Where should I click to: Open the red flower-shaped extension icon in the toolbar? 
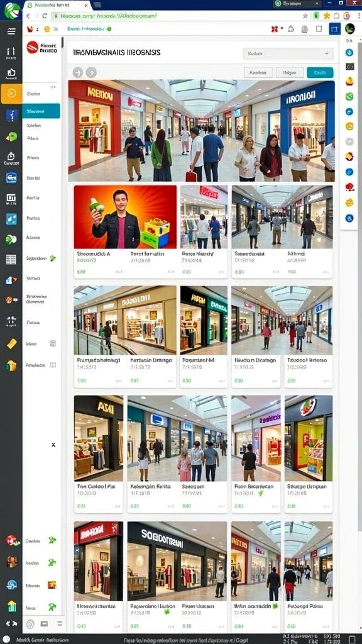pyautogui.click(x=275, y=29)
